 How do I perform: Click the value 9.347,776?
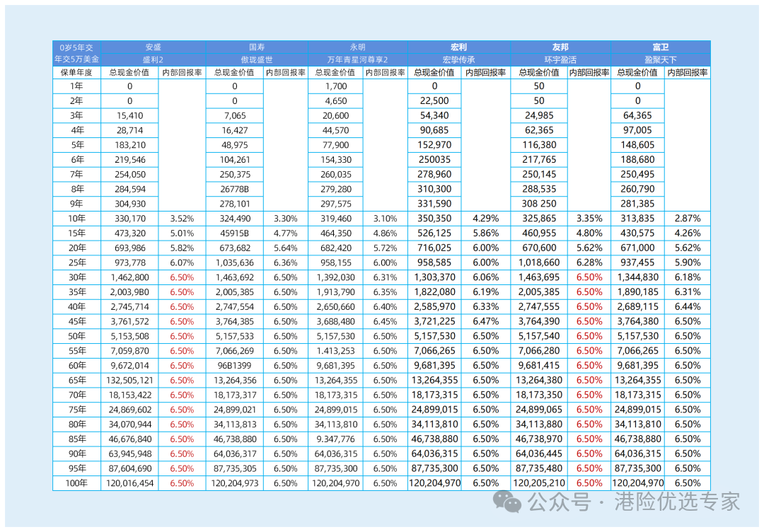point(336,439)
